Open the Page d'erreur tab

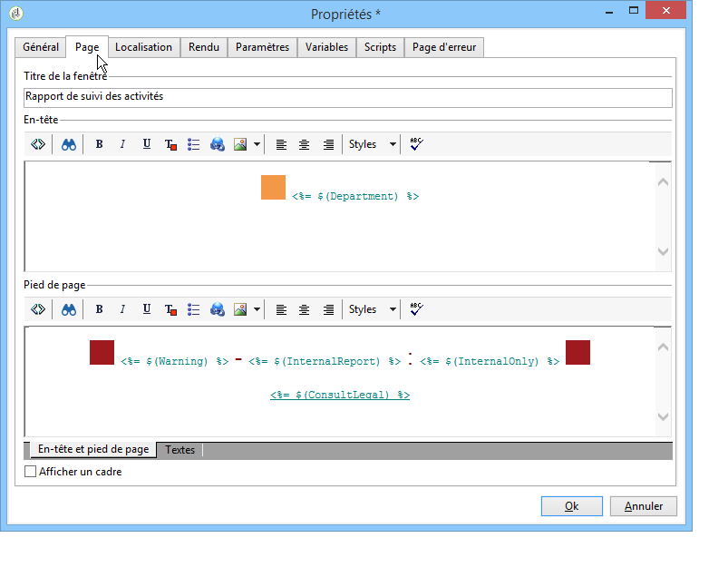[444, 47]
